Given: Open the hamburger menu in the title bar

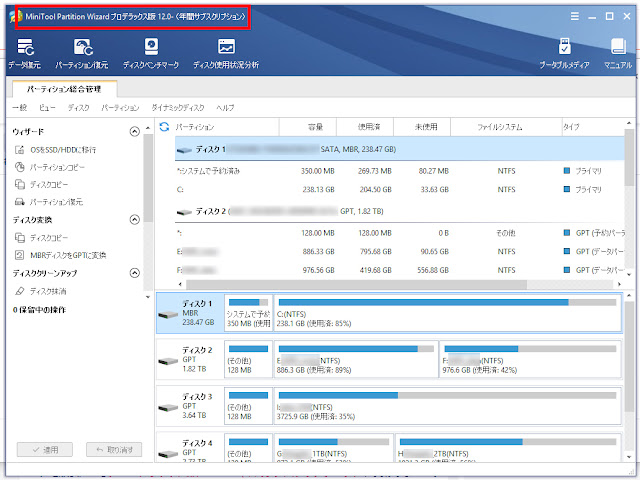Looking at the screenshot, I should 575,16.
